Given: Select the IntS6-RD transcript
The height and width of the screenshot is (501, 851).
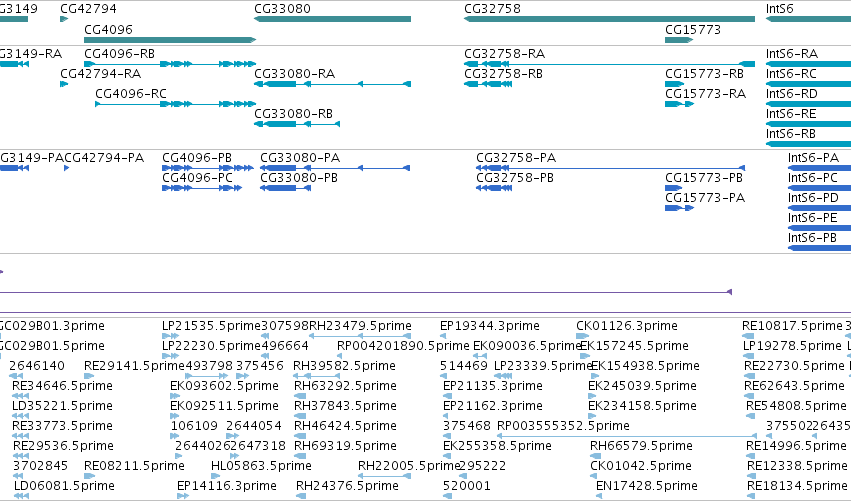Looking at the screenshot, I should (808, 104).
